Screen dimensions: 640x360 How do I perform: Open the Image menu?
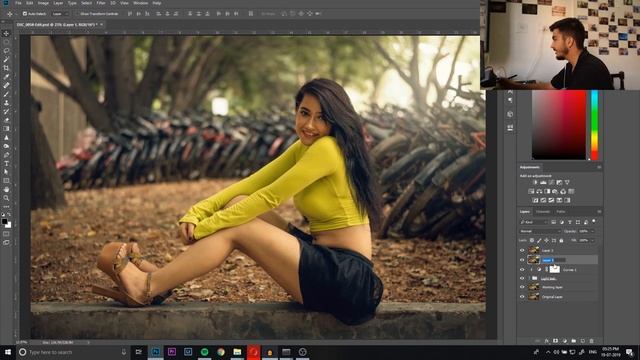(43, 3)
